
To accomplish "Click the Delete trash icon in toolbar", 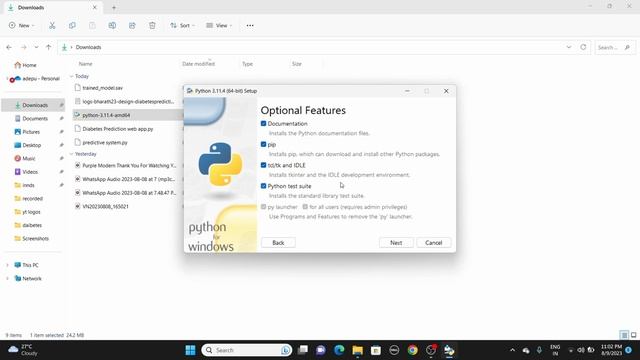I will point(152,25).
